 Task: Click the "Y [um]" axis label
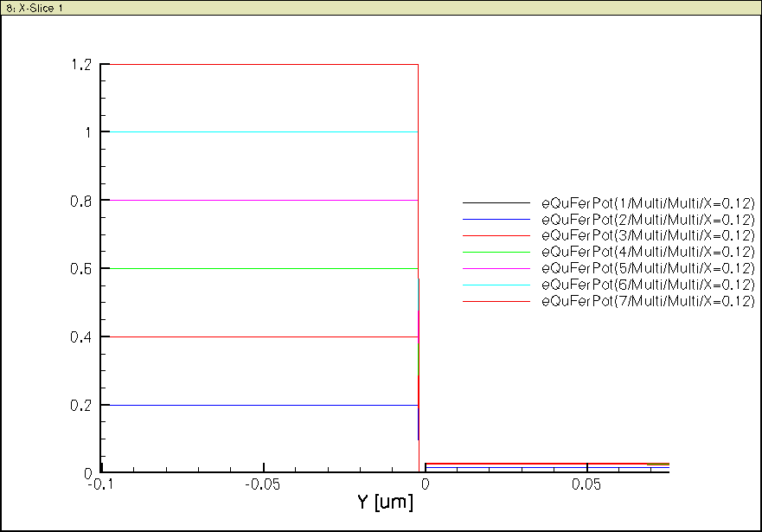[x=386, y=502]
